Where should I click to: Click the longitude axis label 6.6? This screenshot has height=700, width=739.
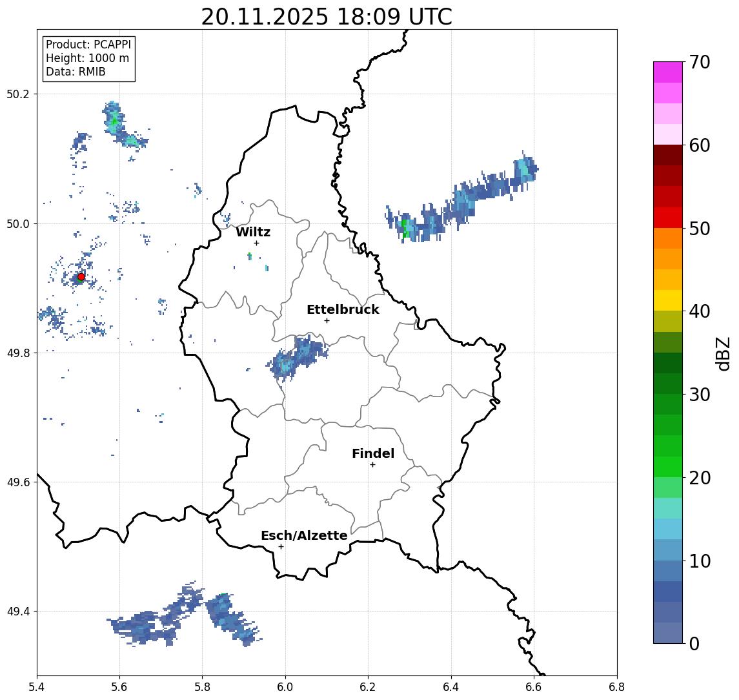534,687
